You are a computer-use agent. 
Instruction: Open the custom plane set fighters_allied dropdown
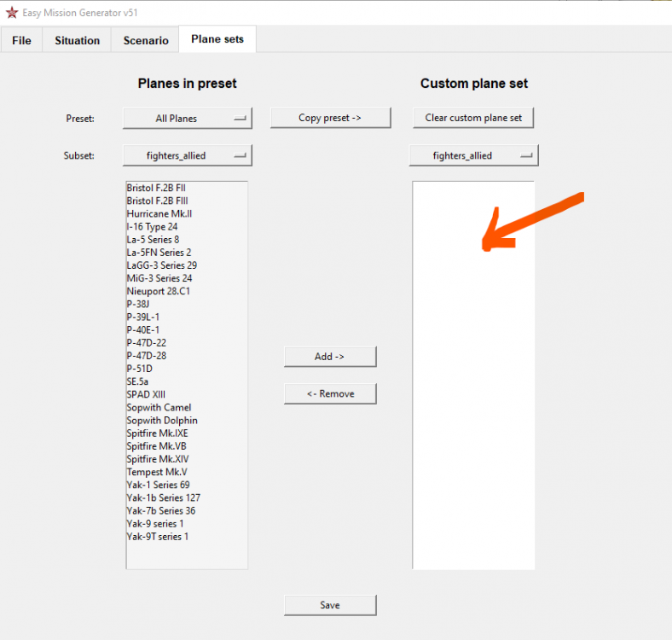tap(473, 155)
